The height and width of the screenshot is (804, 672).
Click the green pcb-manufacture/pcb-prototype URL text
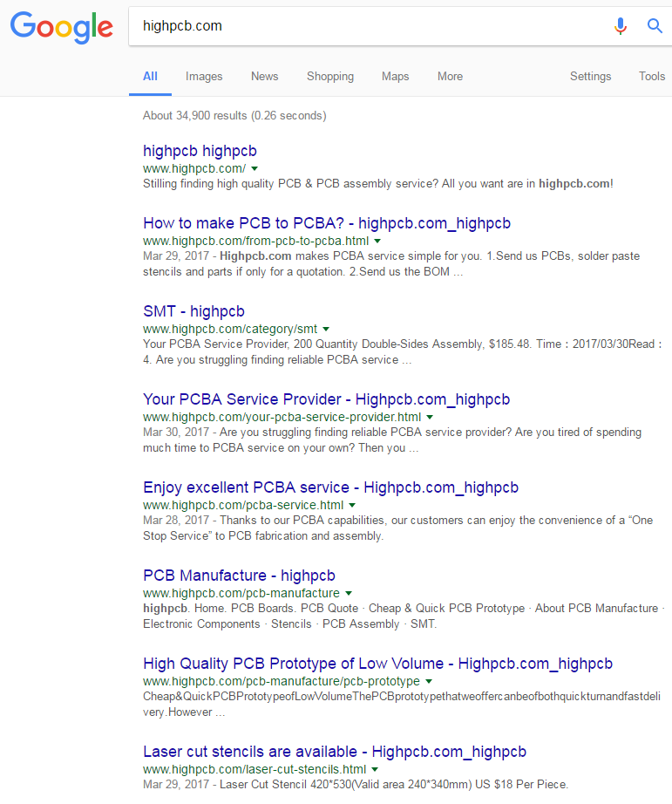pyautogui.click(x=282, y=681)
